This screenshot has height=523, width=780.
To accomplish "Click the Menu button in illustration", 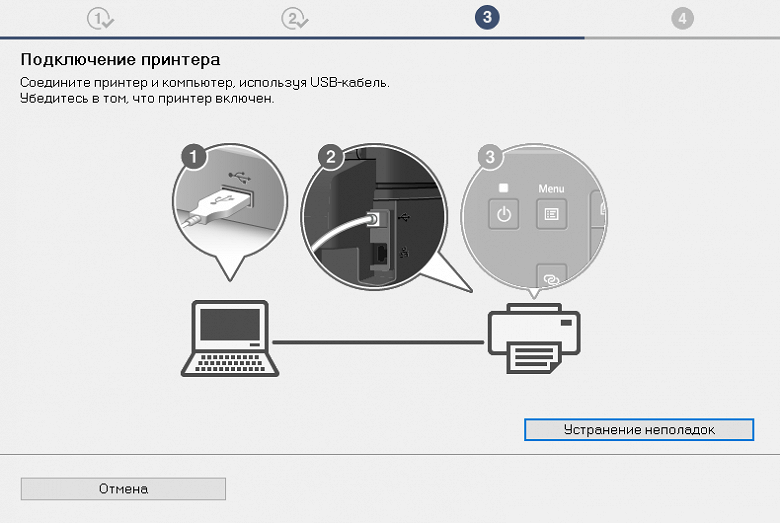I will [551, 214].
